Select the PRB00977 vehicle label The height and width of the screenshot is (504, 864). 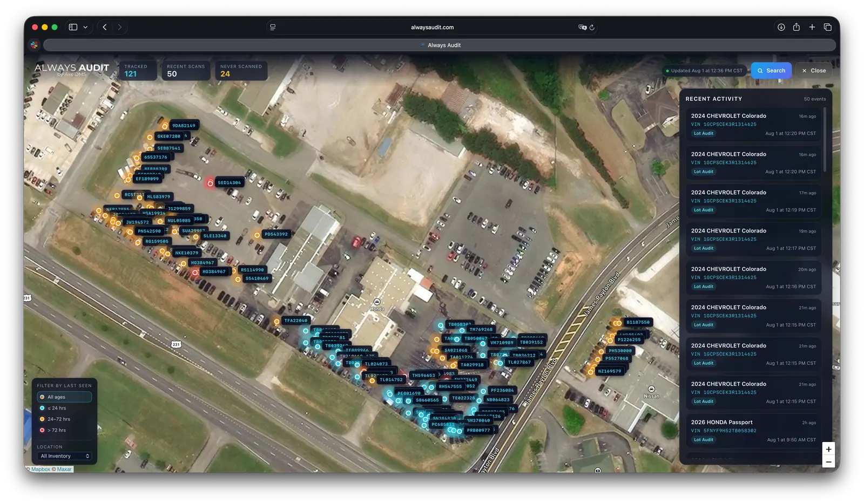point(478,430)
